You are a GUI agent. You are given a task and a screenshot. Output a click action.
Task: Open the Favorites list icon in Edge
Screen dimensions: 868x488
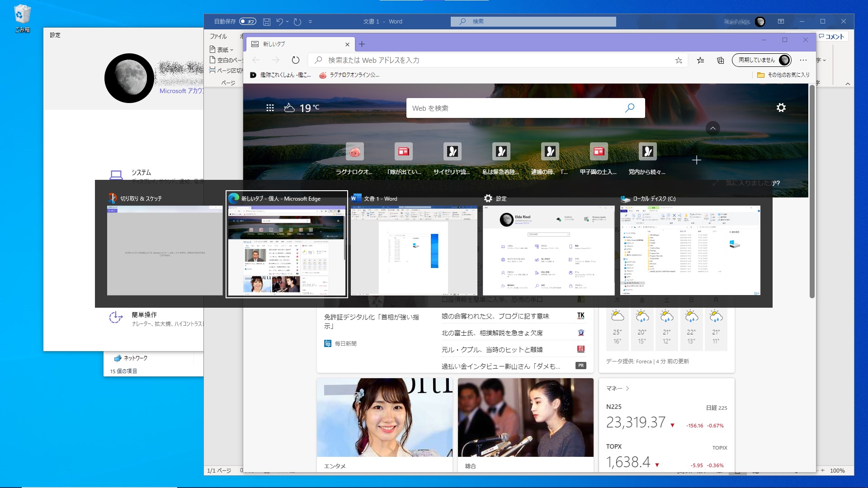click(700, 60)
